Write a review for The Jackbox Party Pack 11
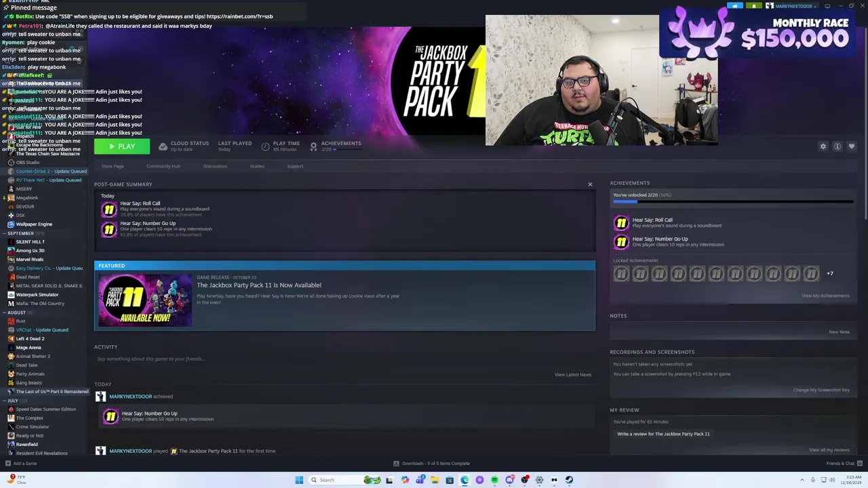 coord(663,434)
